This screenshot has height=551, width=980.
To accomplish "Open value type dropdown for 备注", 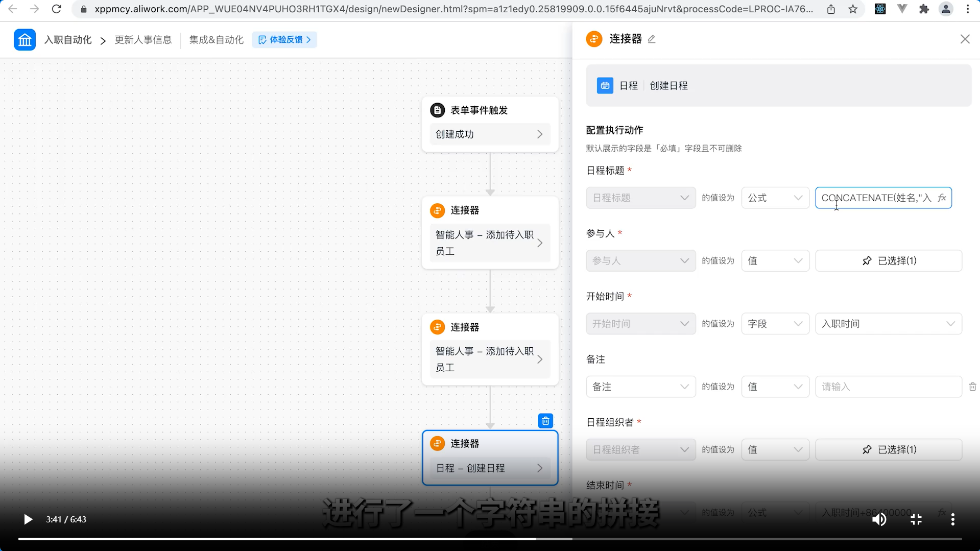I will coord(775,387).
